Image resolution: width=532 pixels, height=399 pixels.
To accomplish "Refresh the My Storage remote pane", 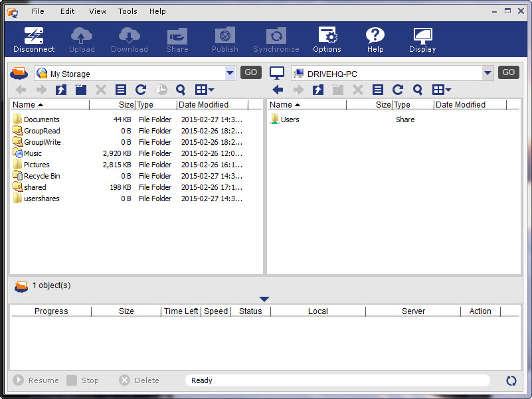I will [141, 90].
